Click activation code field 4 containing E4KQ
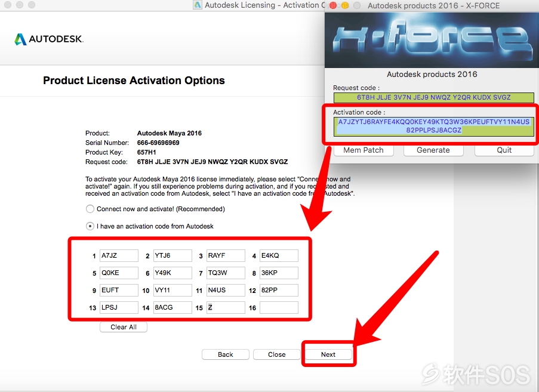 click(x=279, y=255)
